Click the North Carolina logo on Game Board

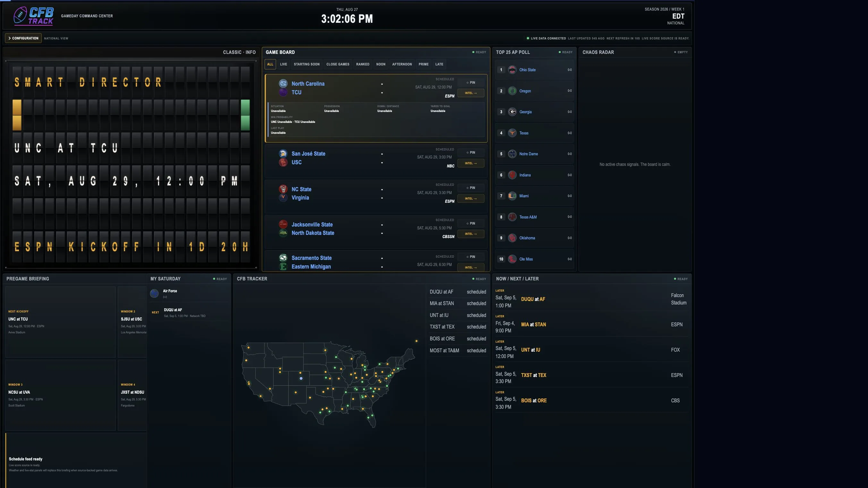tap(283, 83)
